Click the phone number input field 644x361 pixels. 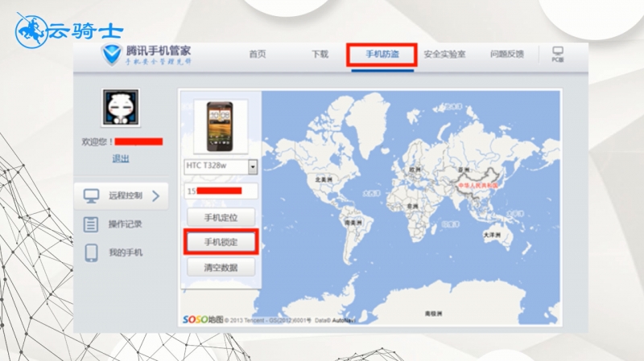pyautogui.click(x=221, y=191)
